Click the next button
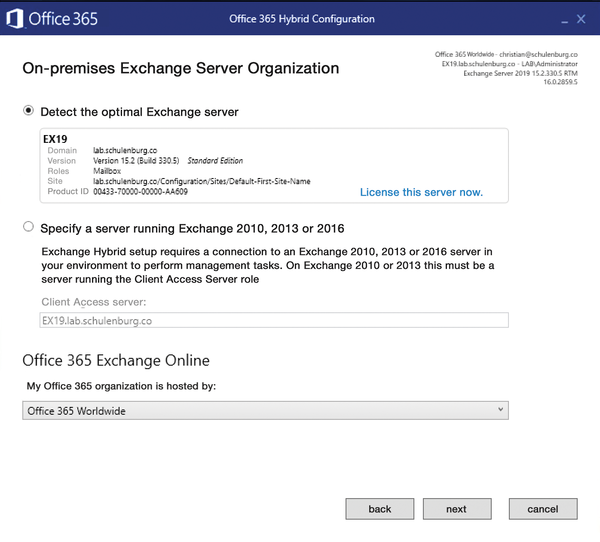 (457, 509)
